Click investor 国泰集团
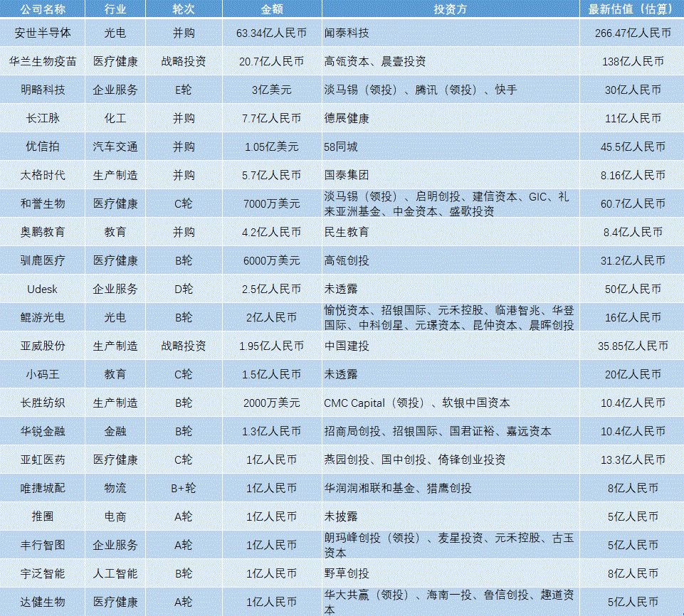 click(347, 175)
